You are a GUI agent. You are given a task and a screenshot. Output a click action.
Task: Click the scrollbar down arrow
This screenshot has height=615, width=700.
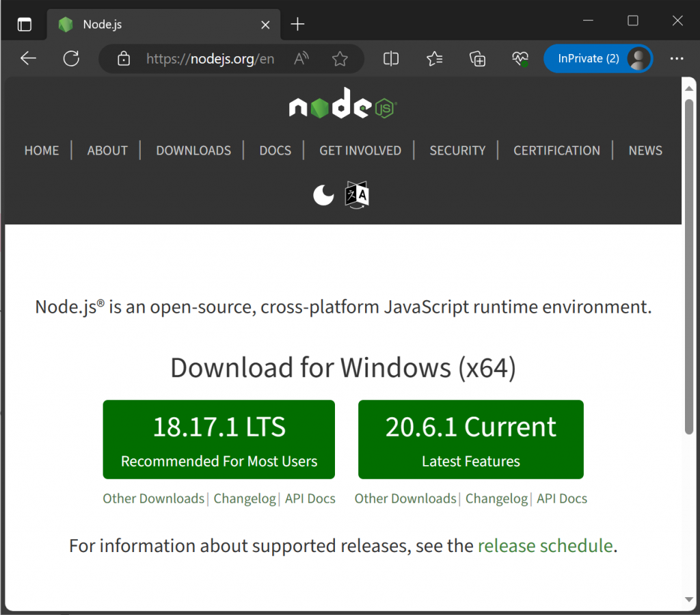(x=689, y=600)
